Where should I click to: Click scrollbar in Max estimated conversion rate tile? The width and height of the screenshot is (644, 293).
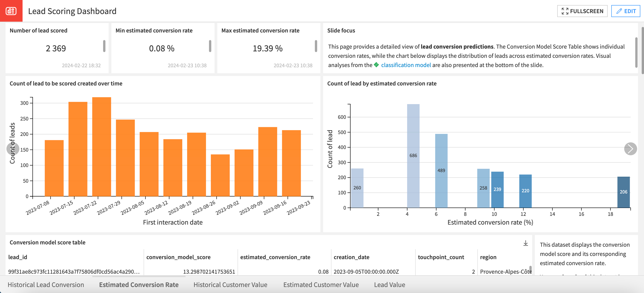pyautogui.click(x=316, y=46)
